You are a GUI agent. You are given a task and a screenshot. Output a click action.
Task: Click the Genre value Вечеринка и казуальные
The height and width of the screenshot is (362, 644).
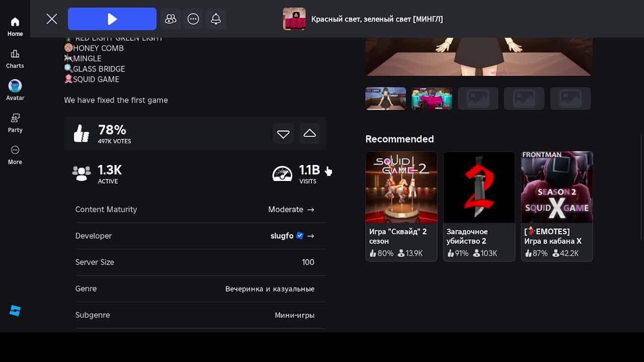point(270,289)
